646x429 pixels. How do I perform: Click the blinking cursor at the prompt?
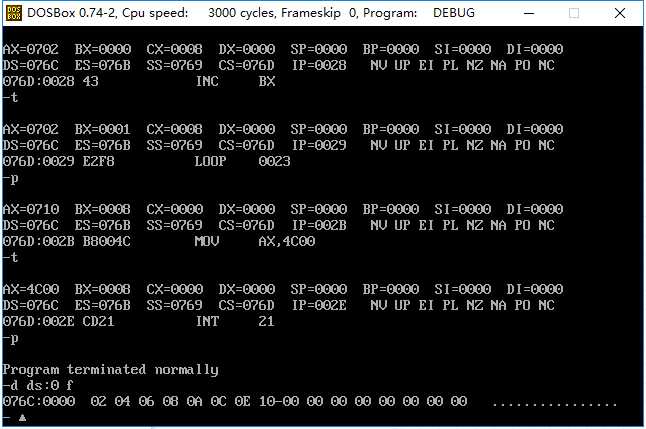pyautogui.click(x=23, y=418)
